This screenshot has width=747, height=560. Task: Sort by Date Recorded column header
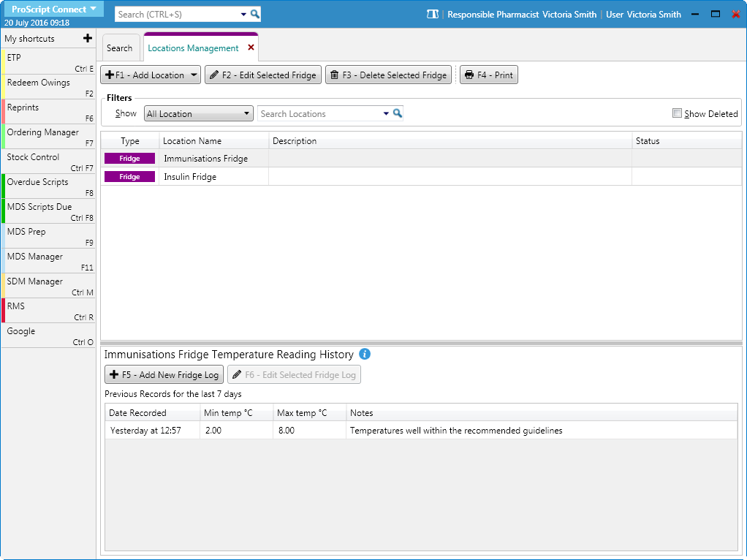click(153, 413)
